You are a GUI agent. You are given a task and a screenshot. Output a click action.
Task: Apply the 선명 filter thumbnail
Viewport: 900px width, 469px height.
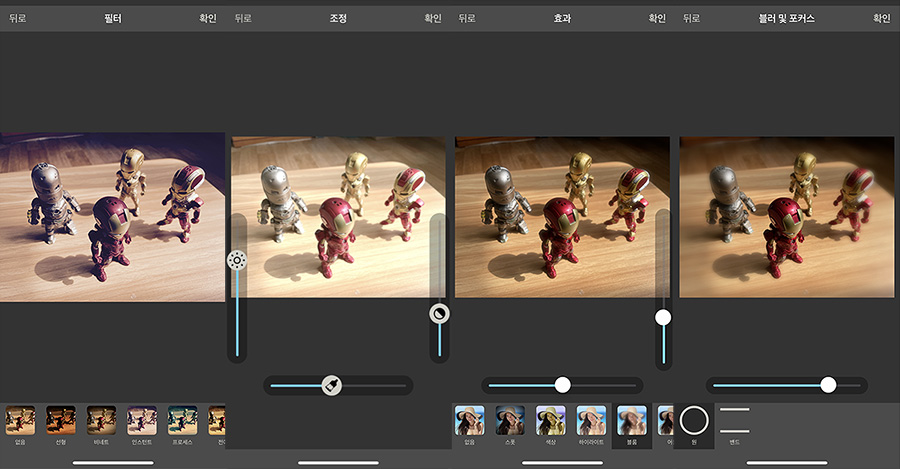(x=61, y=421)
